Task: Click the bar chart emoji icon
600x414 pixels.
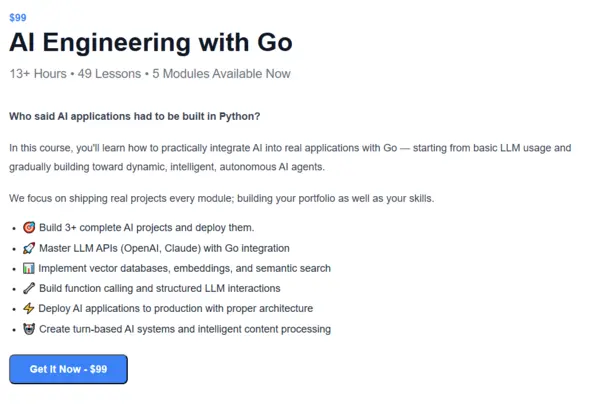Action: point(29,268)
